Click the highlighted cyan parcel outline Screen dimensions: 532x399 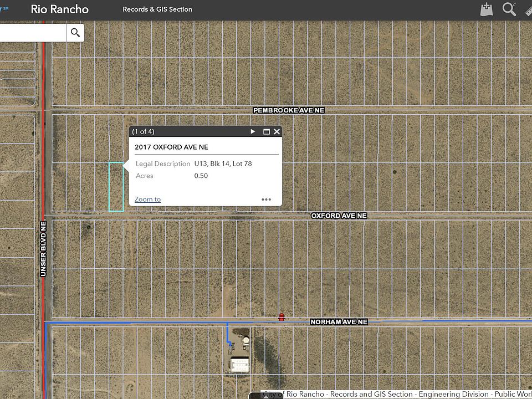116,187
